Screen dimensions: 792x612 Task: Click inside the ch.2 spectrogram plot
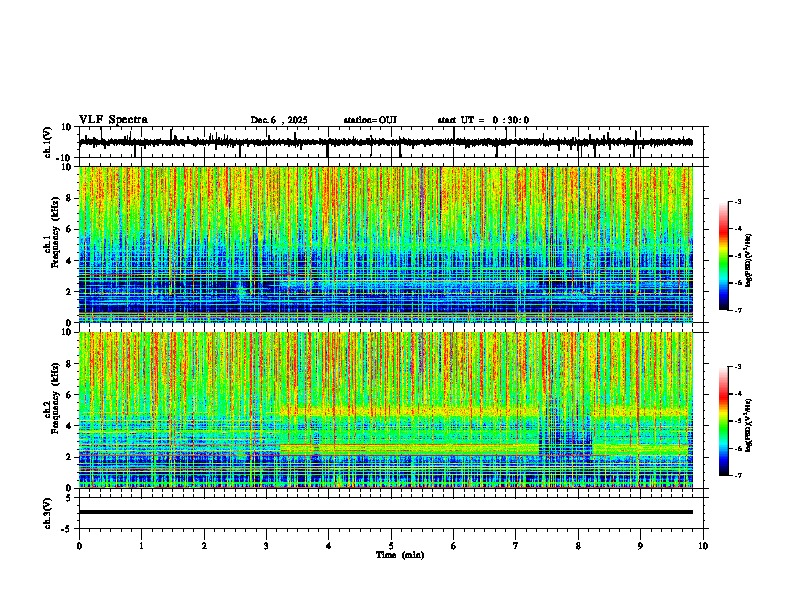tap(386, 410)
